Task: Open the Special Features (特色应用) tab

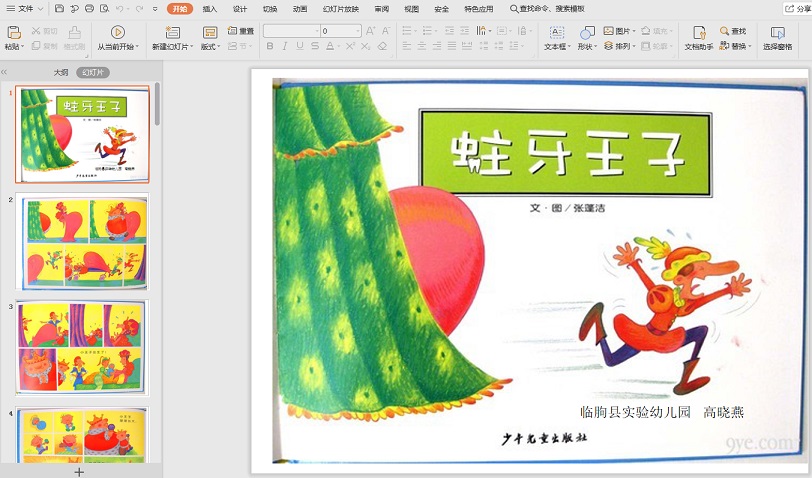Action: click(478, 9)
